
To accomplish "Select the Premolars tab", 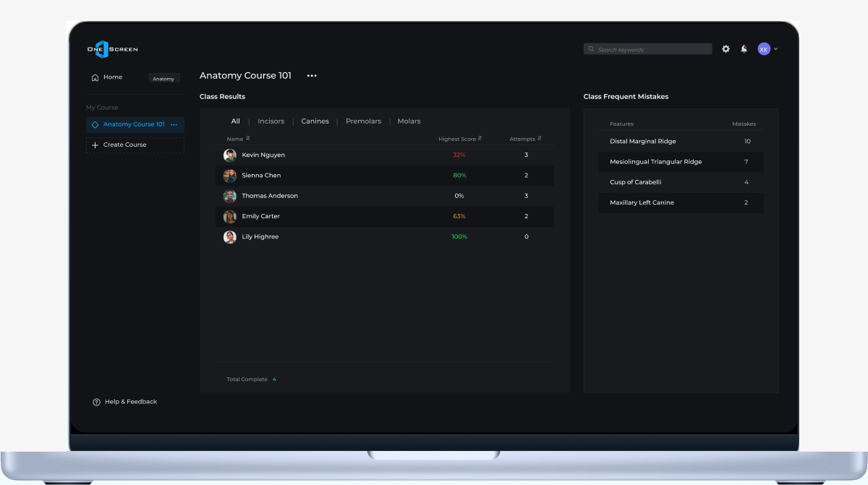I will pos(363,121).
